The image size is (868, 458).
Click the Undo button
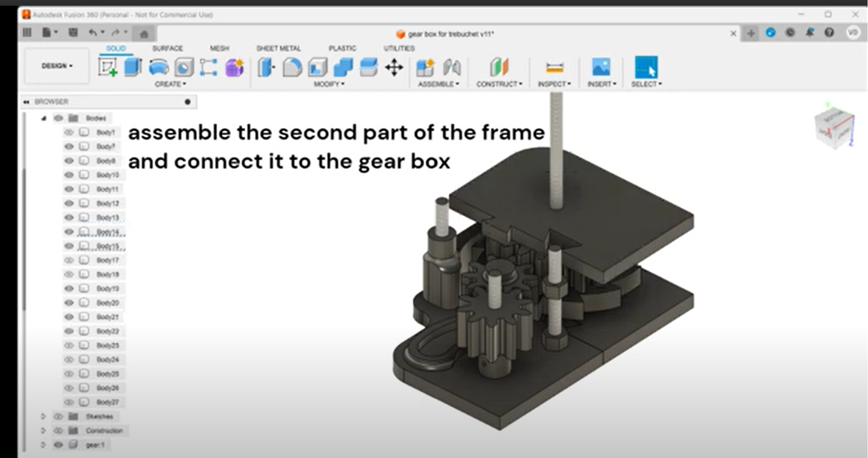point(92,32)
